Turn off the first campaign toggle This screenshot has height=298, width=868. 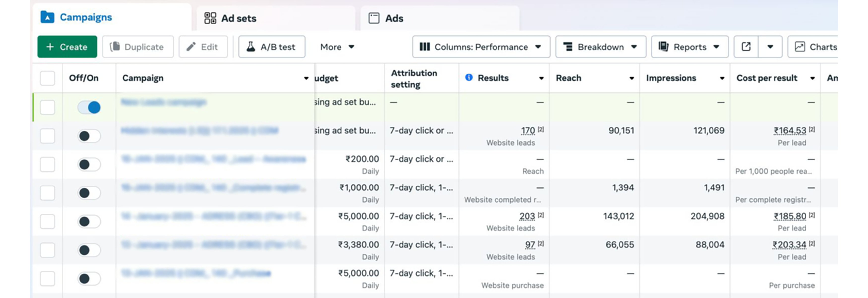89,108
